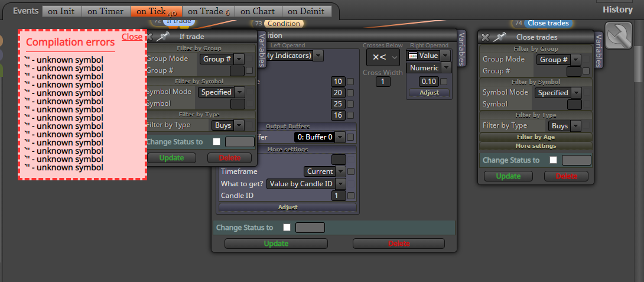
Task: Open the Numeric type dropdown
Action: pyautogui.click(x=429, y=67)
